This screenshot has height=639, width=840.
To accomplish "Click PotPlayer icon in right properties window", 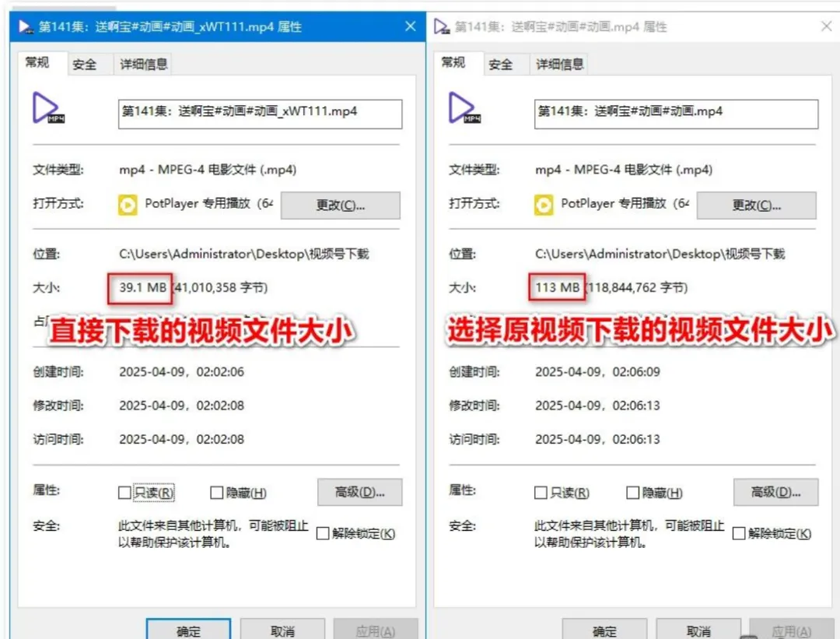I will click(543, 205).
